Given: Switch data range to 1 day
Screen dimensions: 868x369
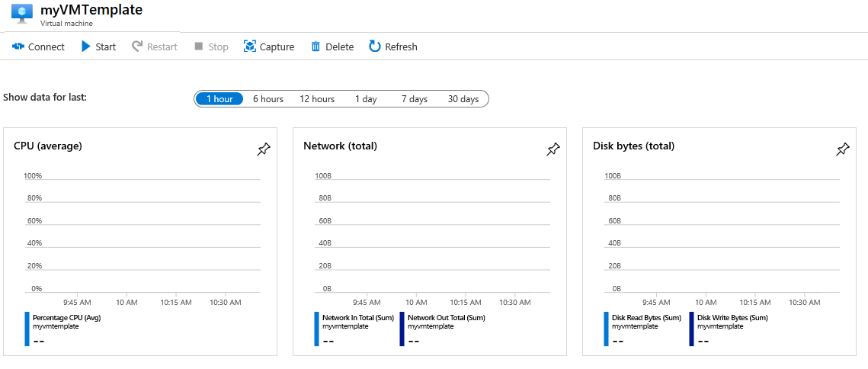Looking at the screenshot, I should (x=366, y=99).
